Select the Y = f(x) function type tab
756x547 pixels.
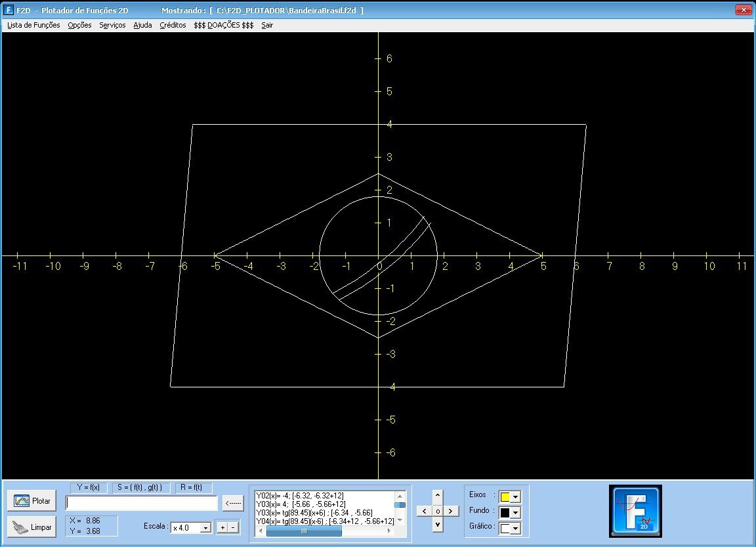click(88, 488)
